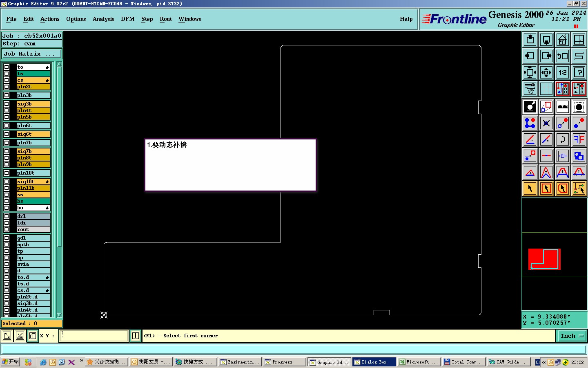This screenshot has width=588, height=368.
Task: Click the pan down view icon
Action: [546, 40]
